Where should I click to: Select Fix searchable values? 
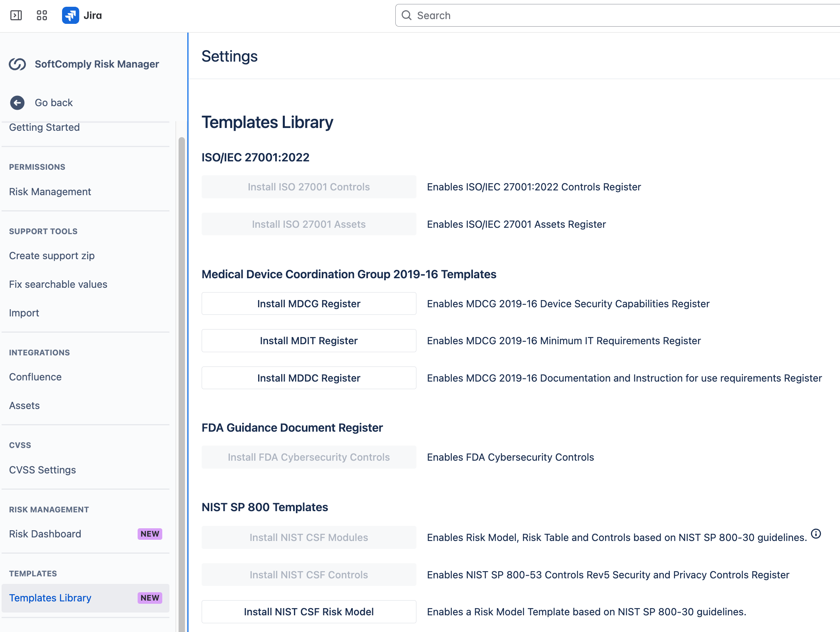(58, 284)
